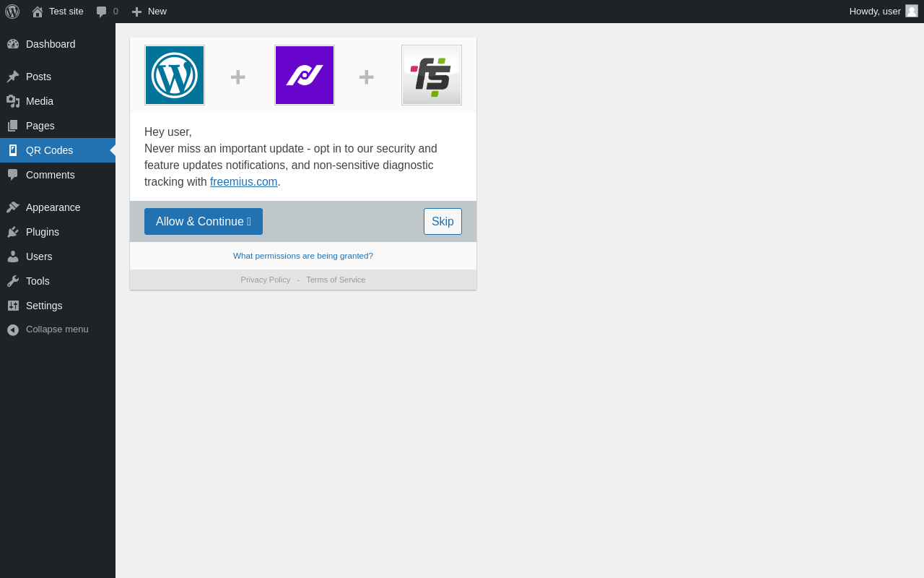Click the home icon beside Test site
This screenshot has width=924, height=578.
[x=38, y=12]
